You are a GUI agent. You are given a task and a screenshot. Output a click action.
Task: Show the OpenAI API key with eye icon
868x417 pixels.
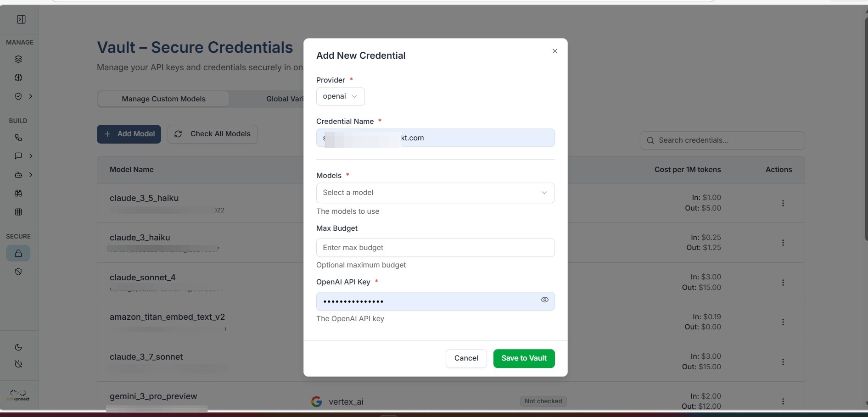coord(544,300)
